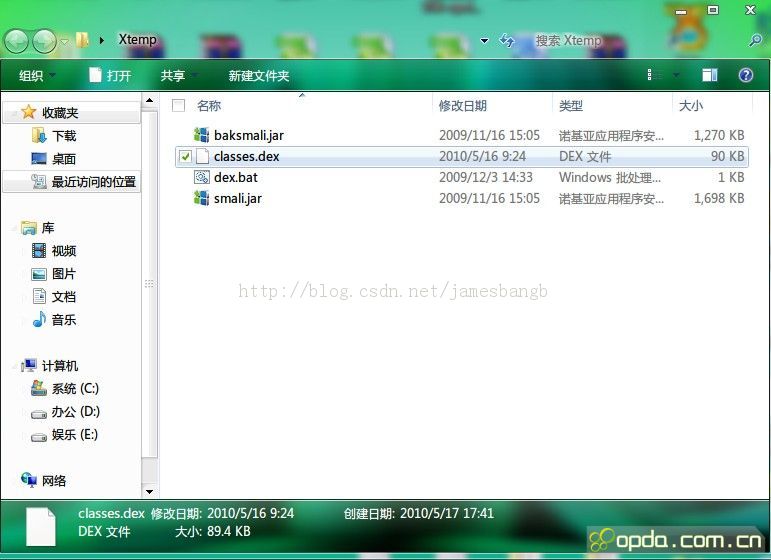This screenshot has height=560, width=771.
Task: Collapse the 计算机 tree node
Action: pos(11,366)
